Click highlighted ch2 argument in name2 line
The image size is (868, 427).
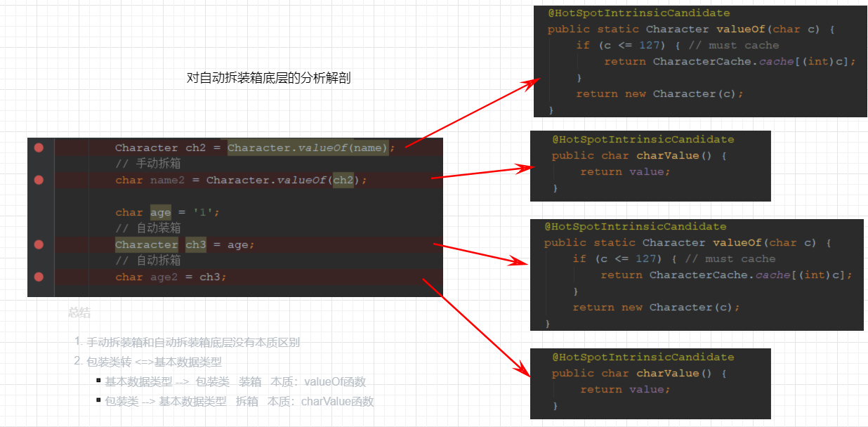pyautogui.click(x=343, y=180)
